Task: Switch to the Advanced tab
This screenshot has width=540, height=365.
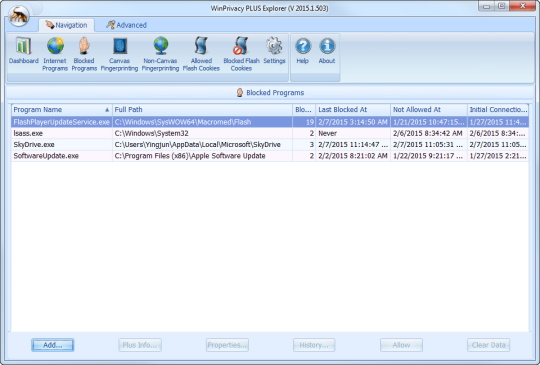Action: coord(126,25)
